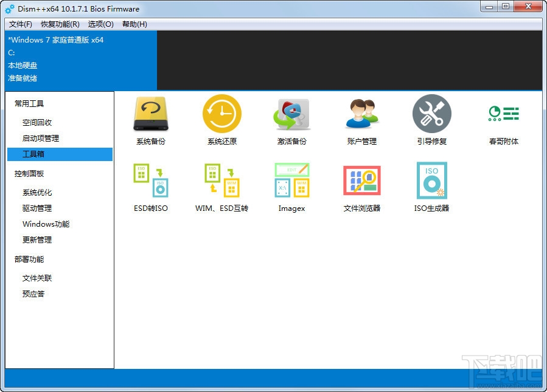Launch the 引导修复 boot repair icon

point(432,114)
